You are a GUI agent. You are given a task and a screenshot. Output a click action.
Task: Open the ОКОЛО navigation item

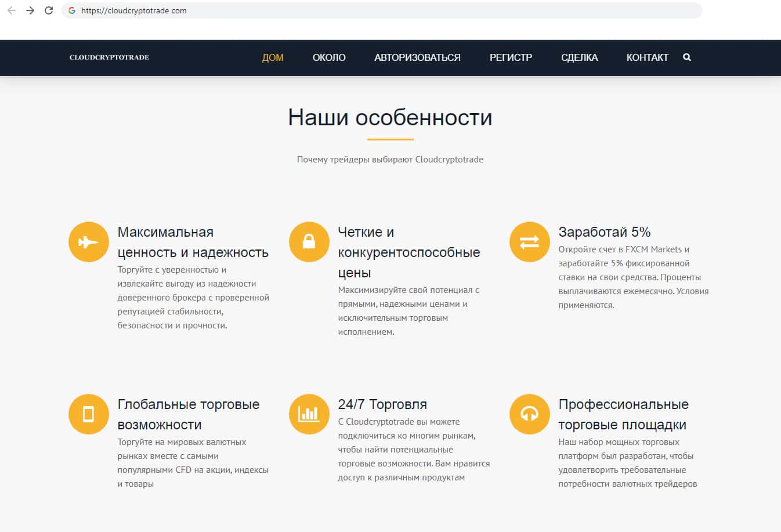329,57
